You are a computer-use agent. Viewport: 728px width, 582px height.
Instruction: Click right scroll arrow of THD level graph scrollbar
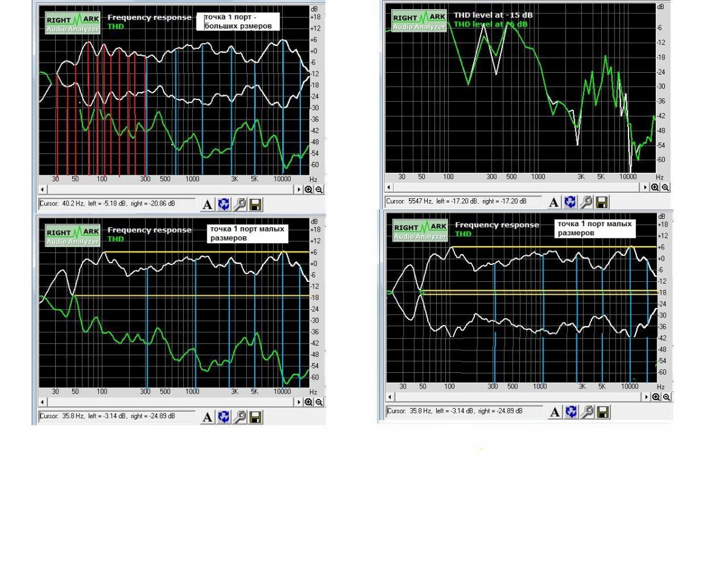click(646, 187)
